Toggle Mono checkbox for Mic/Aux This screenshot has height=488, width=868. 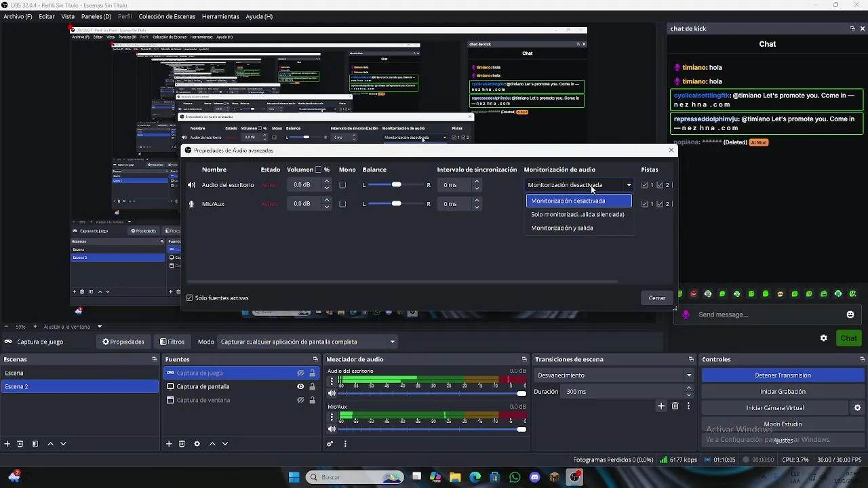pyautogui.click(x=342, y=204)
